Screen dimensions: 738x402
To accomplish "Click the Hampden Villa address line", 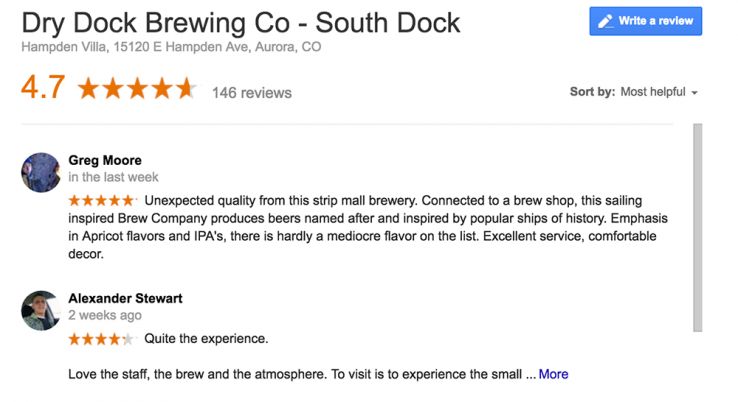I will pyautogui.click(x=171, y=47).
